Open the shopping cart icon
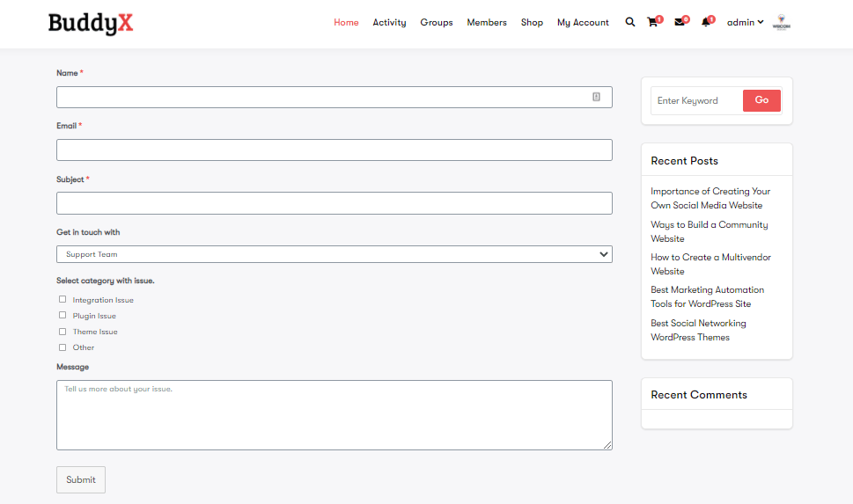853x504 pixels. (x=652, y=23)
